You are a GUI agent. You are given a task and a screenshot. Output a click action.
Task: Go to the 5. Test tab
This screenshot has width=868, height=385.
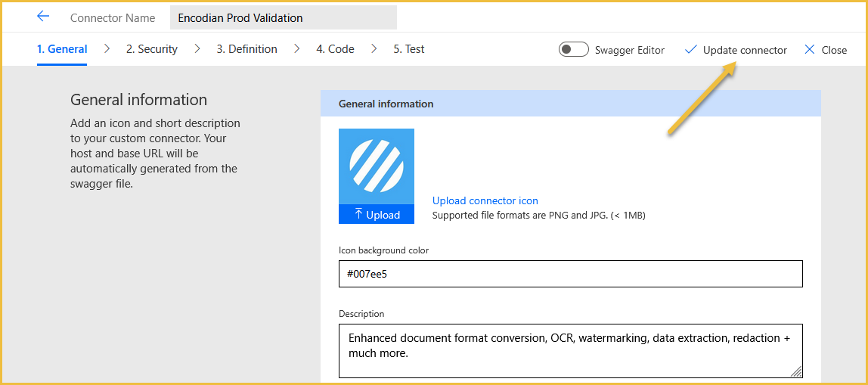tap(409, 49)
